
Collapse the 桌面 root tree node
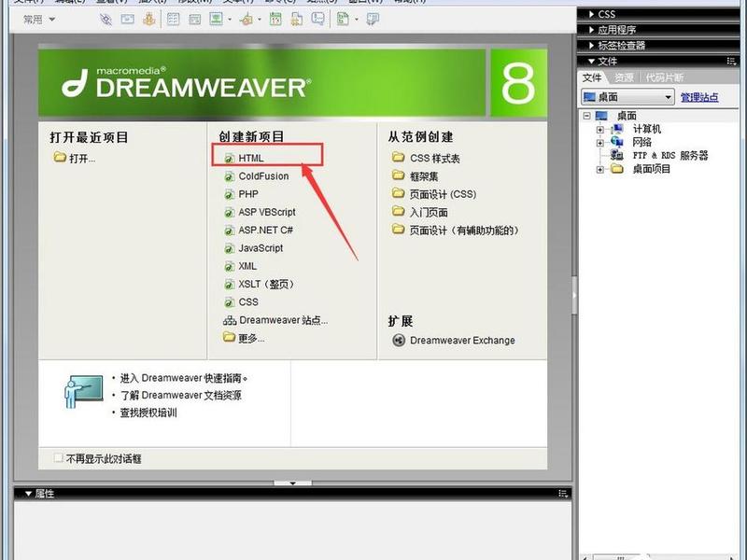tap(587, 116)
